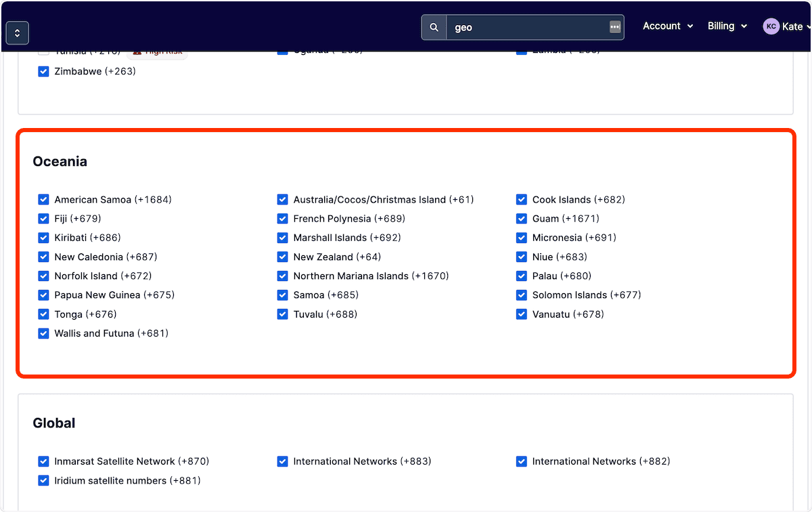Click the ellipsis icon in search field
The width and height of the screenshot is (812, 512).
click(614, 27)
